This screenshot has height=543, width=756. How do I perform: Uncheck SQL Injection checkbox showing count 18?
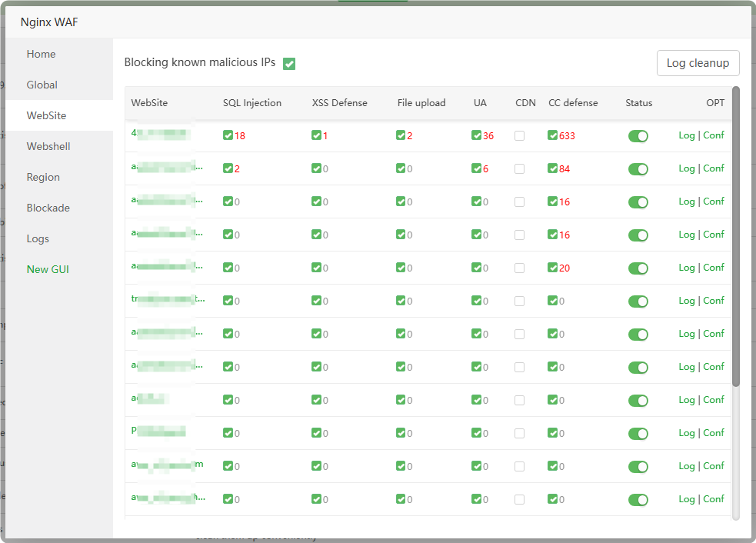point(228,135)
